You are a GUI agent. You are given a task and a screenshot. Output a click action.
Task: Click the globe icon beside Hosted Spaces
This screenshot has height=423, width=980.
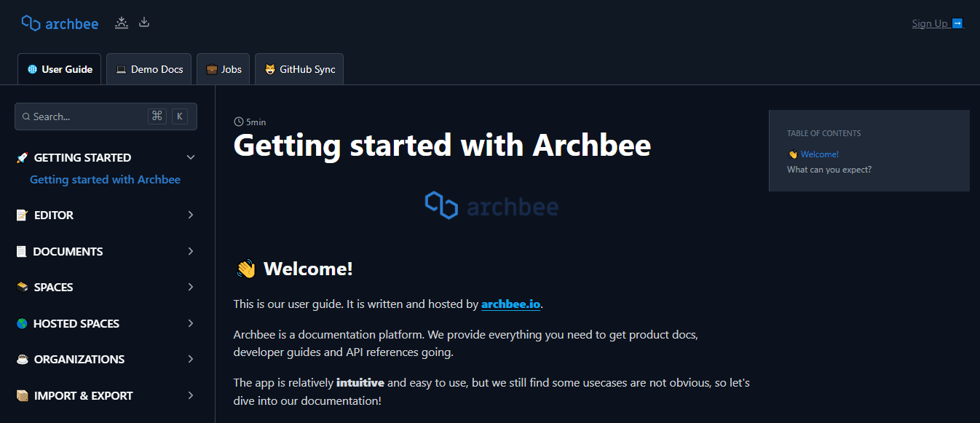[22, 324]
